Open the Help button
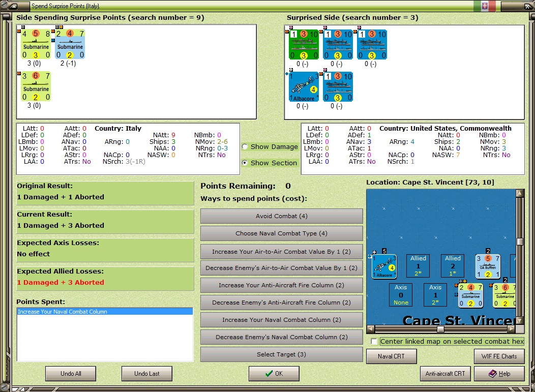 [499, 374]
